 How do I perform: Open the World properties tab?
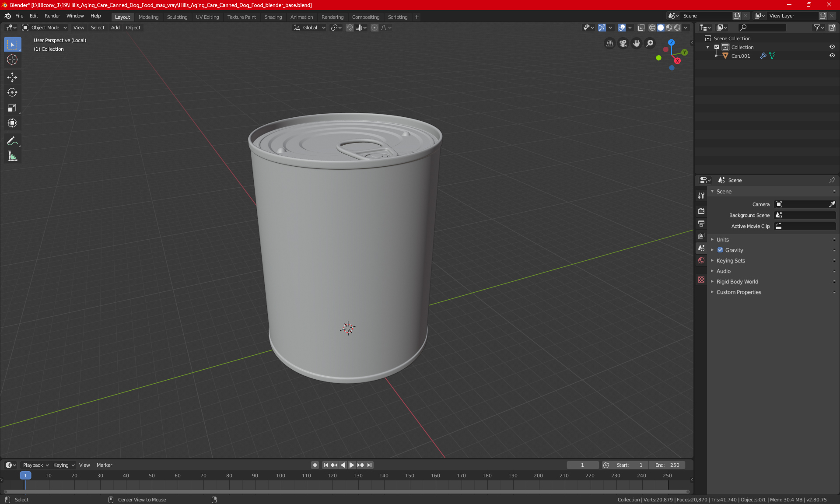pyautogui.click(x=701, y=260)
